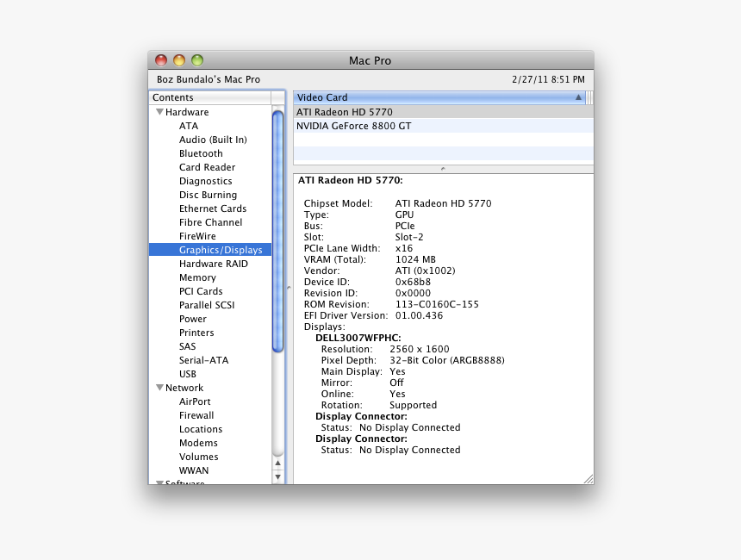View USB device information

pos(188,374)
